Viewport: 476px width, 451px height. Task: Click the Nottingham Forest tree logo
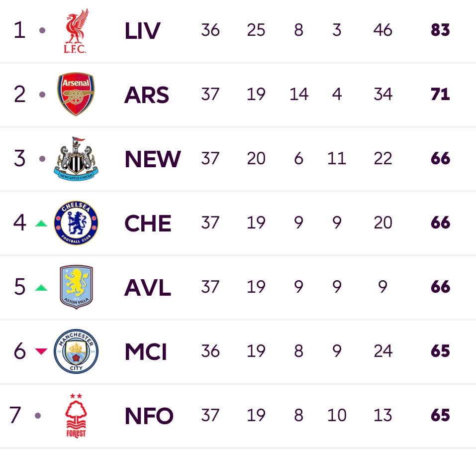coord(76,416)
